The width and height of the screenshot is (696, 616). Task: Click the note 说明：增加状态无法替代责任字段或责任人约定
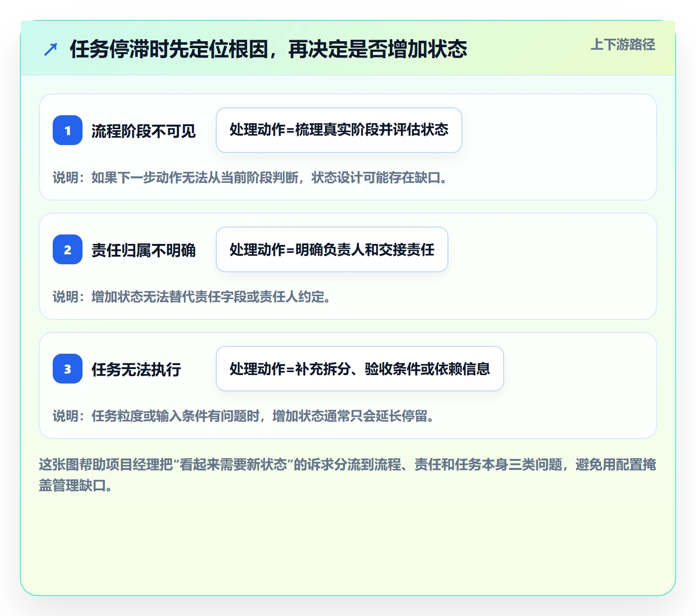tap(192, 297)
